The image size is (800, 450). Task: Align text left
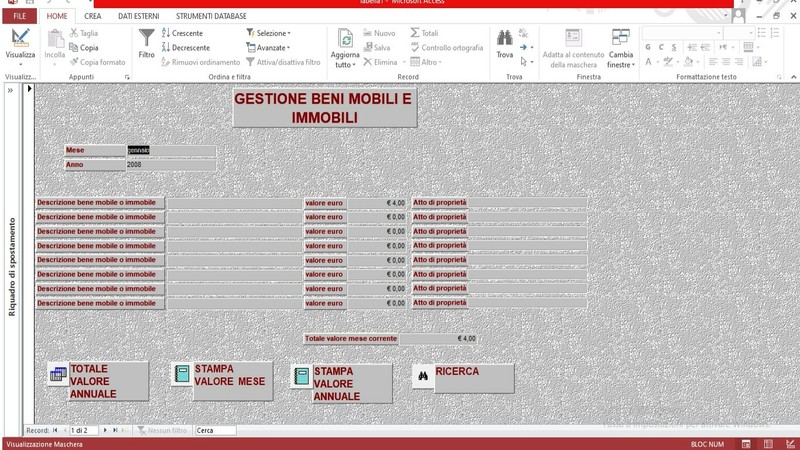(713, 62)
